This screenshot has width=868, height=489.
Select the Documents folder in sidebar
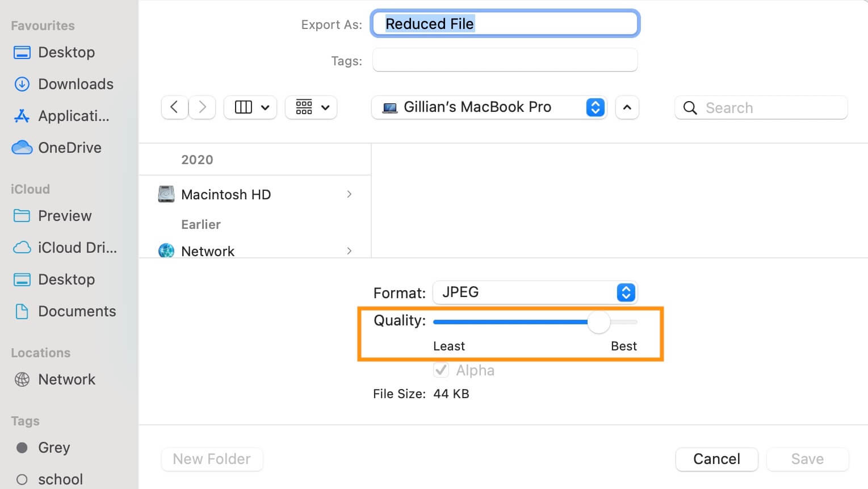[x=64, y=311]
